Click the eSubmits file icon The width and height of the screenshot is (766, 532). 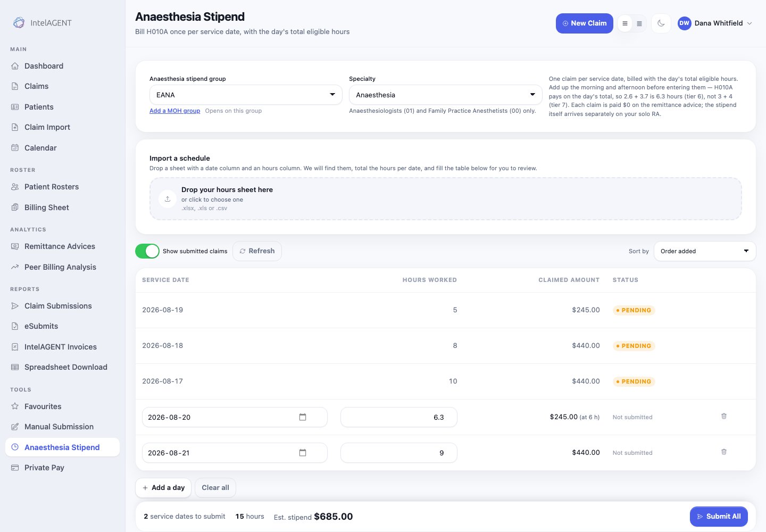pos(15,326)
